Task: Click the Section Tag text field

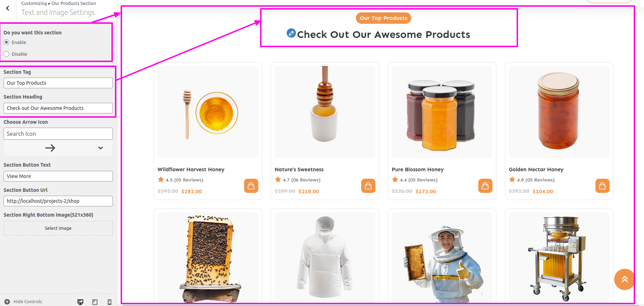Action: (x=58, y=83)
